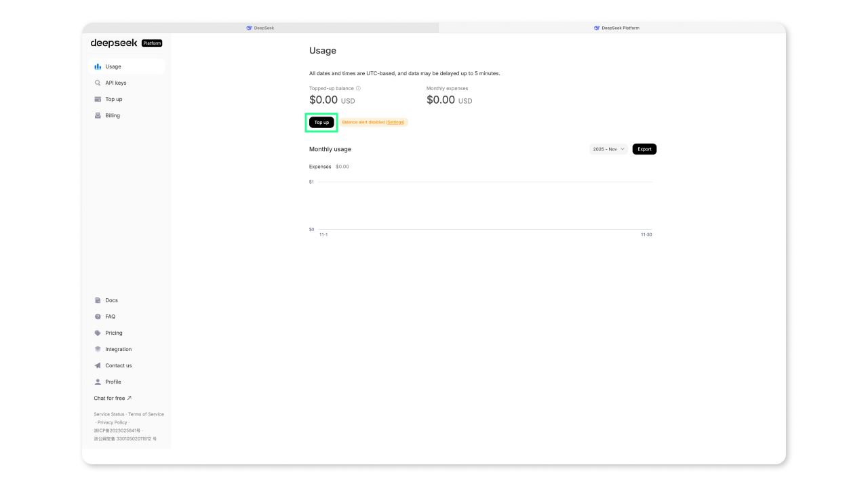Click the info icon beside Topped-up balance

358,88
